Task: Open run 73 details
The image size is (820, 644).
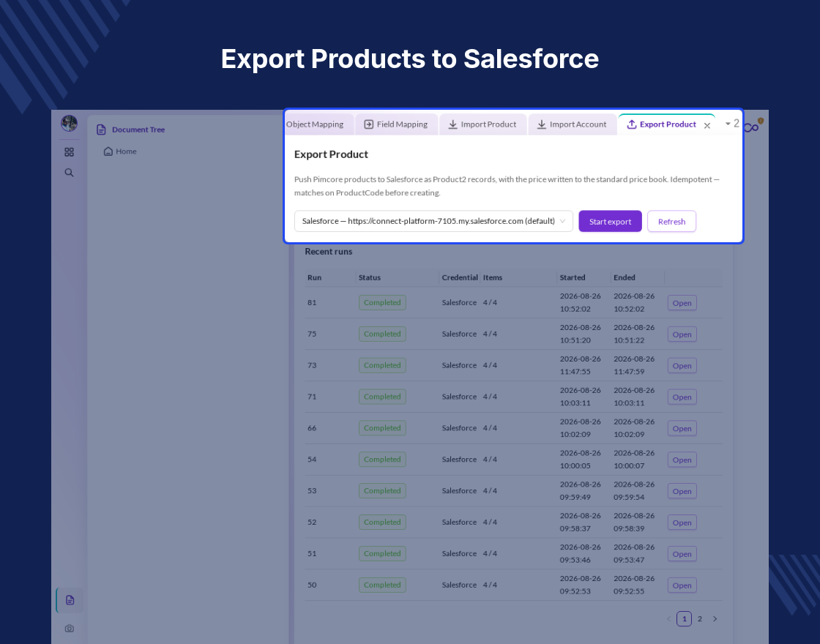Action: click(682, 365)
